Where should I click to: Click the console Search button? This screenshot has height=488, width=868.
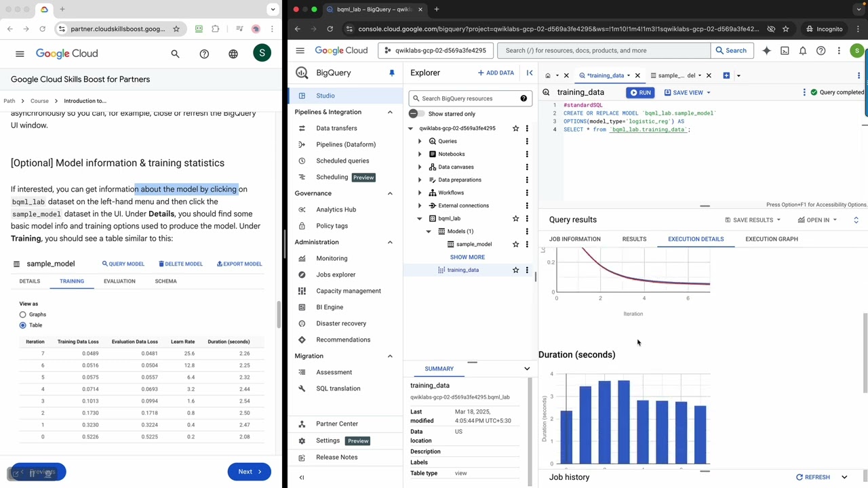coord(730,50)
